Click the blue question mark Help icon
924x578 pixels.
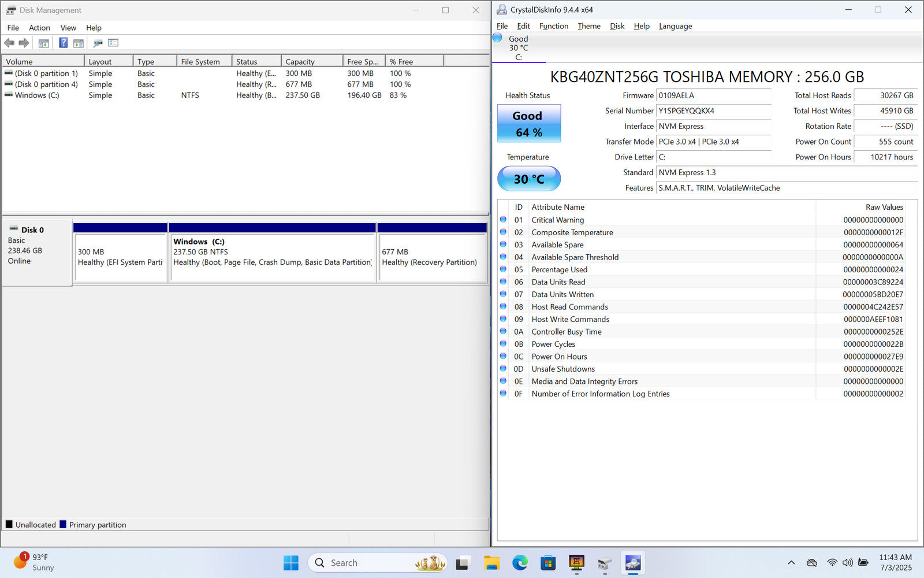click(63, 43)
